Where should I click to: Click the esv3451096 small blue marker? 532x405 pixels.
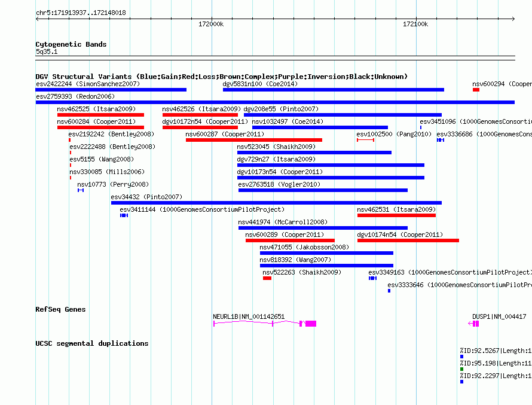click(x=421, y=127)
